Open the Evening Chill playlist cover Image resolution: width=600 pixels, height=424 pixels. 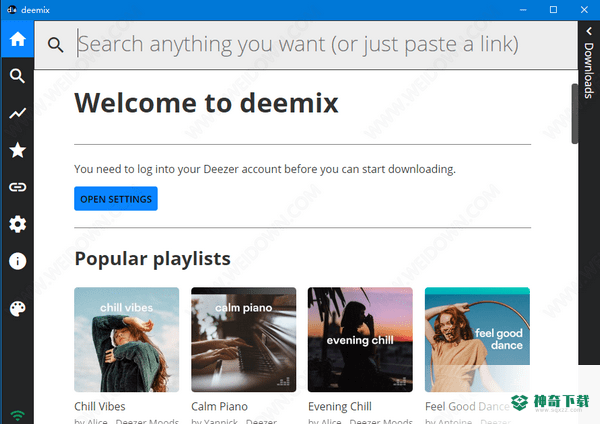point(360,339)
